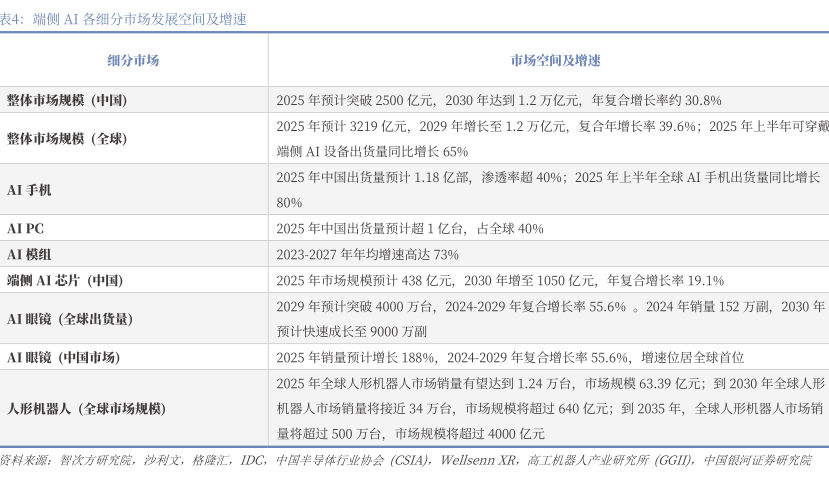
Task: Click the AI 眼镜（全球出货量）row label
Action: click(x=70, y=318)
